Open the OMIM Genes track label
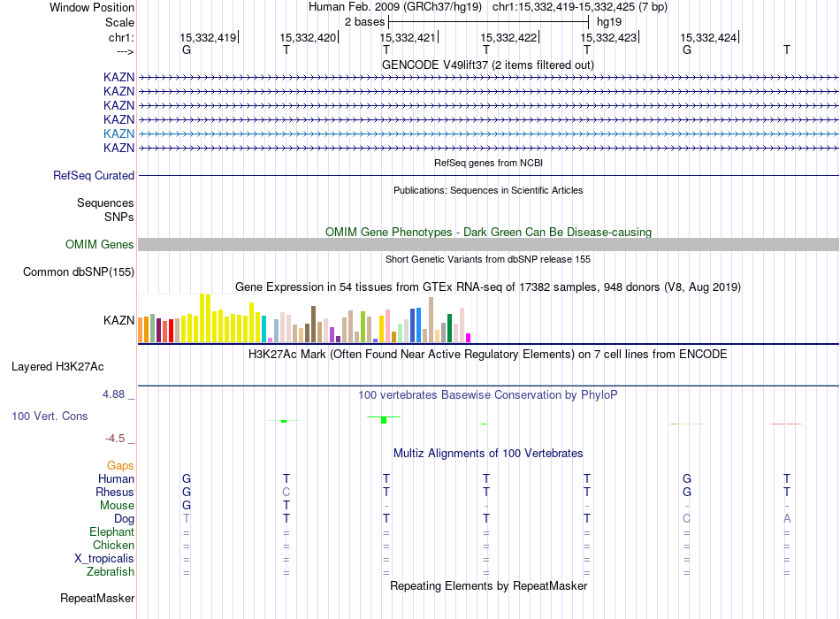 coord(100,244)
